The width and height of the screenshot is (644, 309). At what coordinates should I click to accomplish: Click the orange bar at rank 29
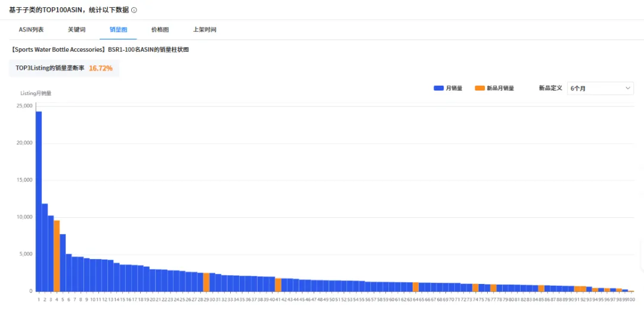[206, 282]
